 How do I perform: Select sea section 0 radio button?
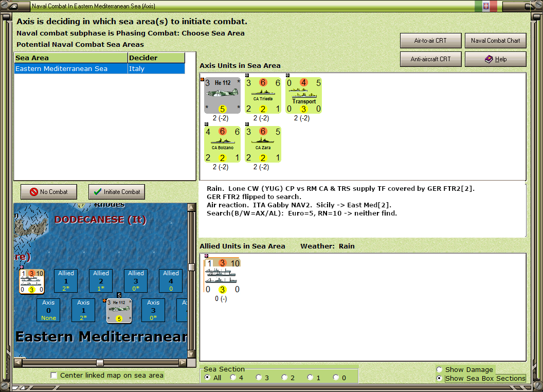[336, 378]
